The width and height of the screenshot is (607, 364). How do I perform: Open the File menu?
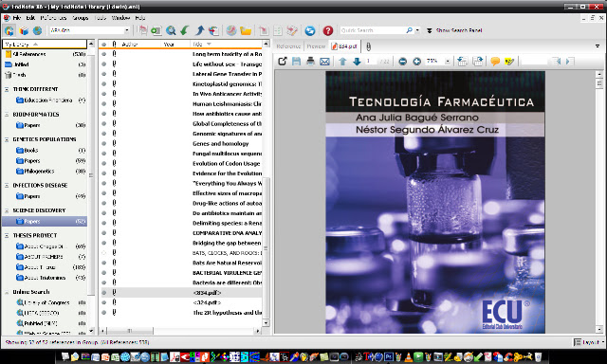[x=17, y=18]
